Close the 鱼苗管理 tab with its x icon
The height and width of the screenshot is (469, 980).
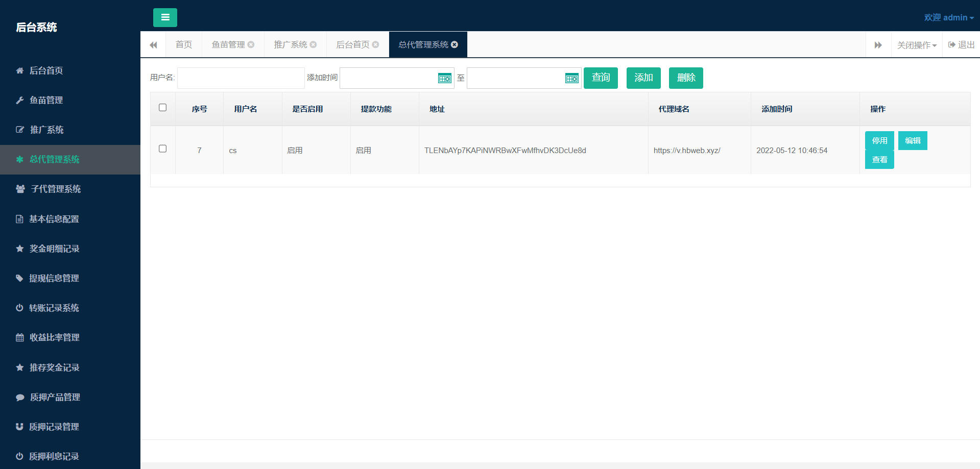pos(251,45)
